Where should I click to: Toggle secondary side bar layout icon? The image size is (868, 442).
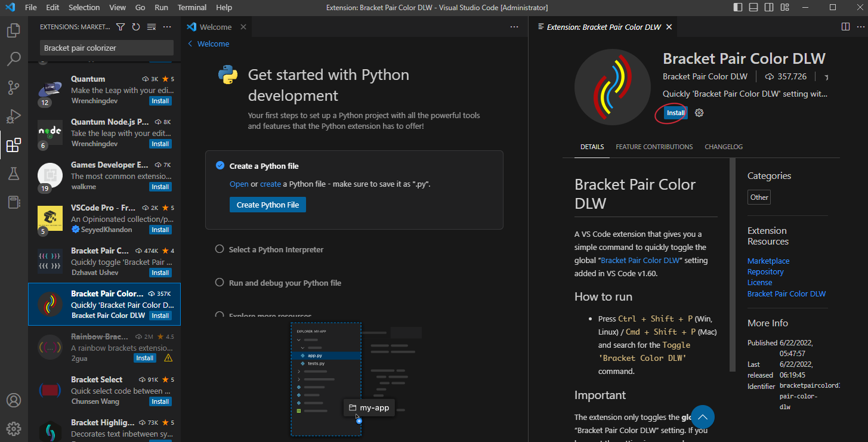pos(769,8)
